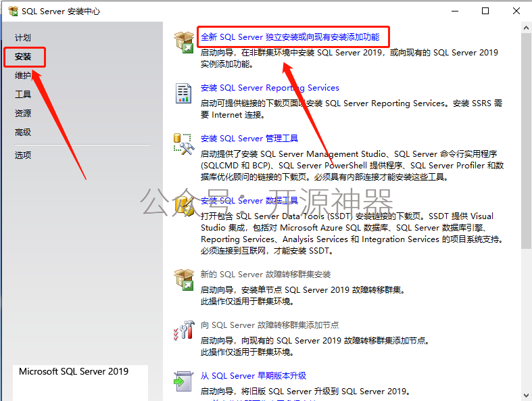Click the box icon beside 全新 SQL Server 独立安装

tap(184, 43)
